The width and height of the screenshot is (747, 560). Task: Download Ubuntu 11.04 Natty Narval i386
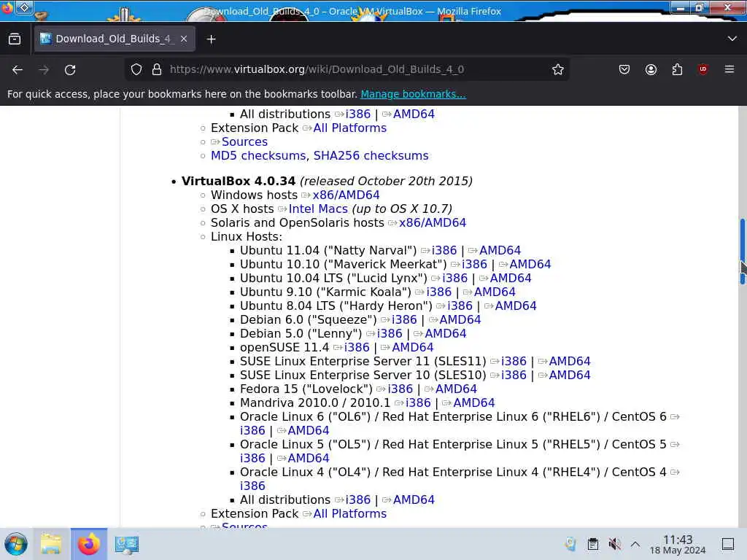[x=444, y=251]
